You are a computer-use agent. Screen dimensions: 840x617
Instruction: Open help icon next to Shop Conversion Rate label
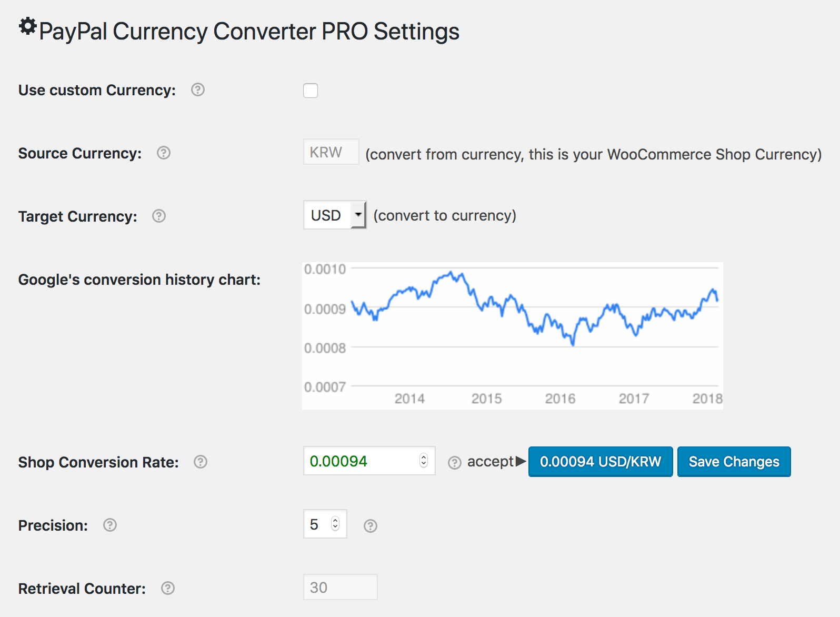[201, 462]
